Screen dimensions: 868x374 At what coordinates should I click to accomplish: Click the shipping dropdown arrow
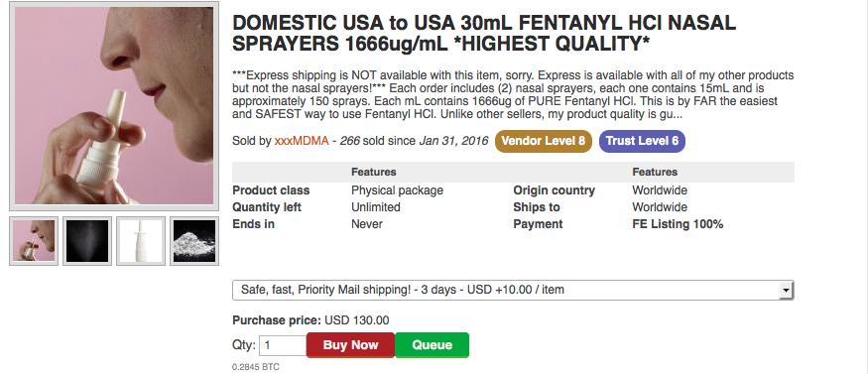coord(786,291)
